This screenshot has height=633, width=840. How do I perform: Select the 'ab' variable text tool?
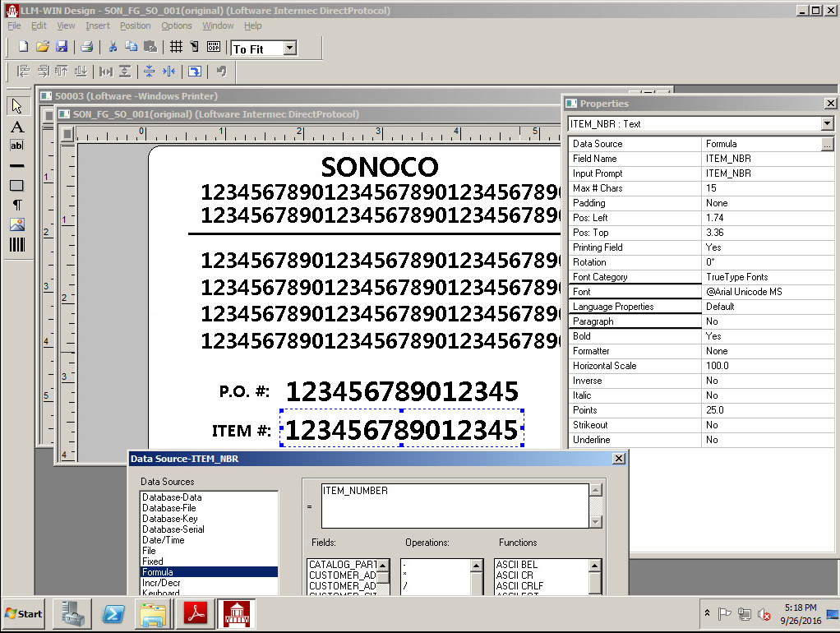(x=17, y=146)
